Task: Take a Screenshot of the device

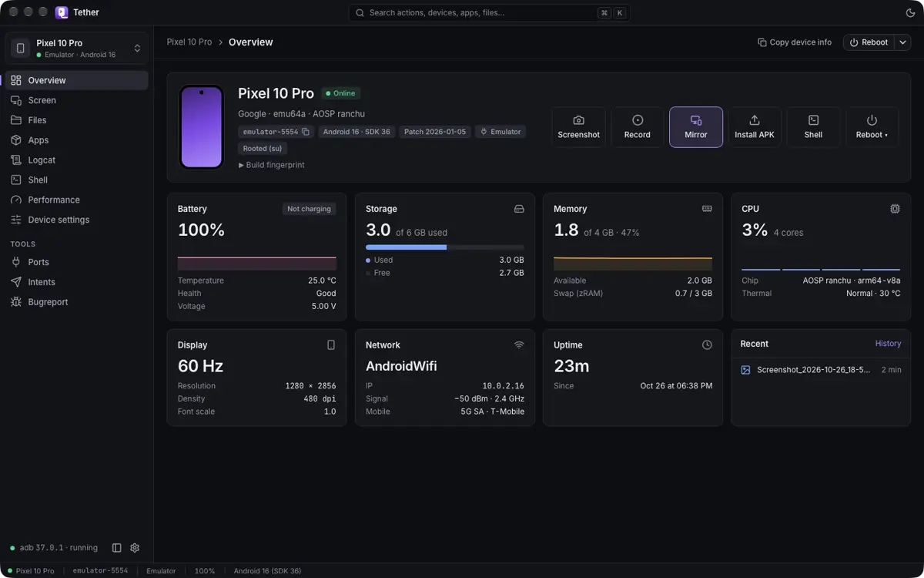Action: pos(578,127)
